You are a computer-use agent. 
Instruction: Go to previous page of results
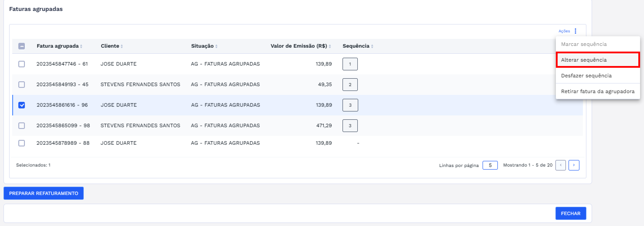point(560,165)
